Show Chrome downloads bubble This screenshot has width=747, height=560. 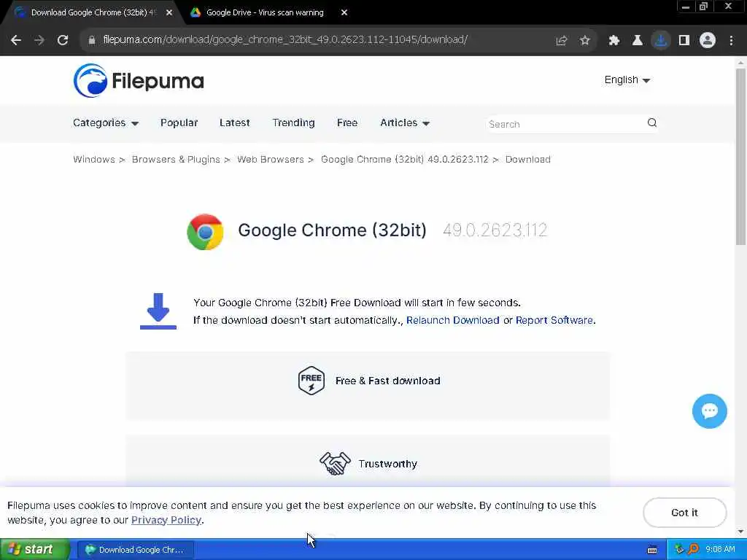coord(661,41)
